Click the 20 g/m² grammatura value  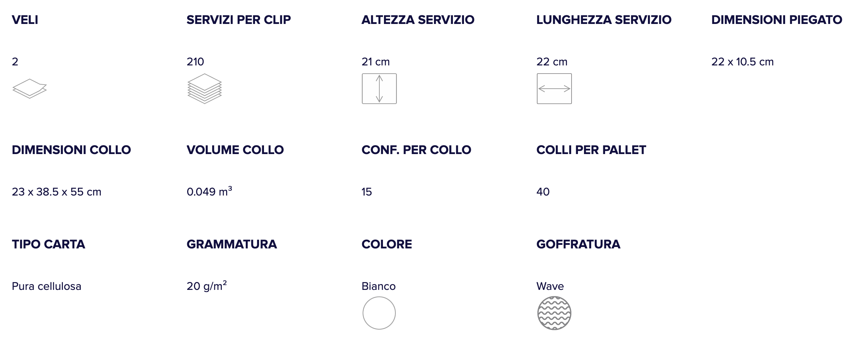point(206,286)
